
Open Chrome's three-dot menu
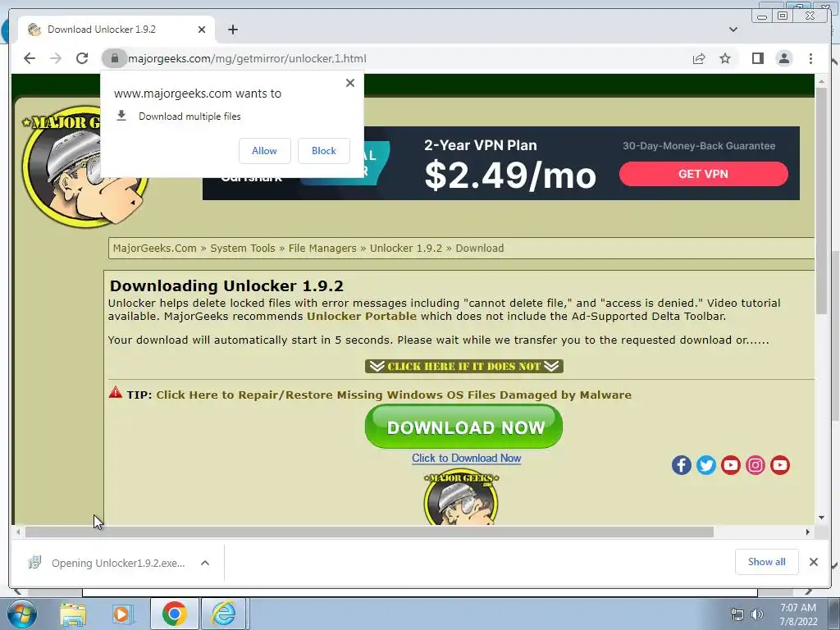(810, 58)
